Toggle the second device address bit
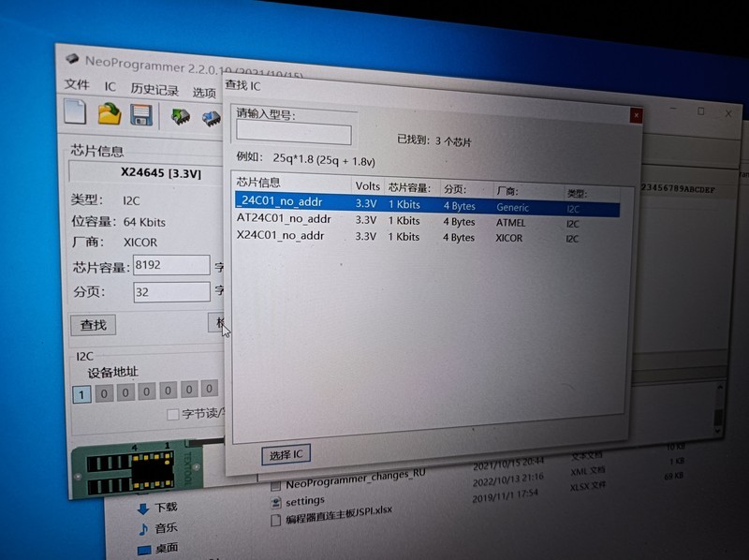The width and height of the screenshot is (749, 560). (104, 392)
